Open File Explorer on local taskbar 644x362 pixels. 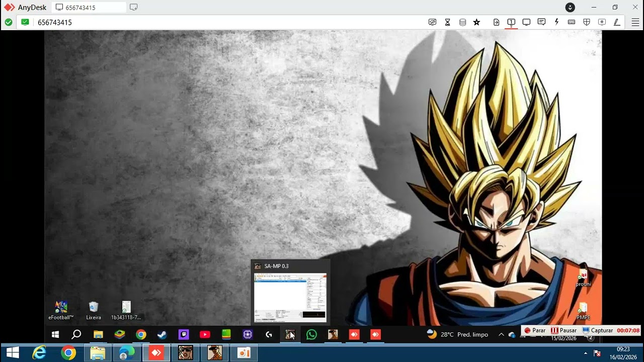pyautogui.click(x=98, y=353)
